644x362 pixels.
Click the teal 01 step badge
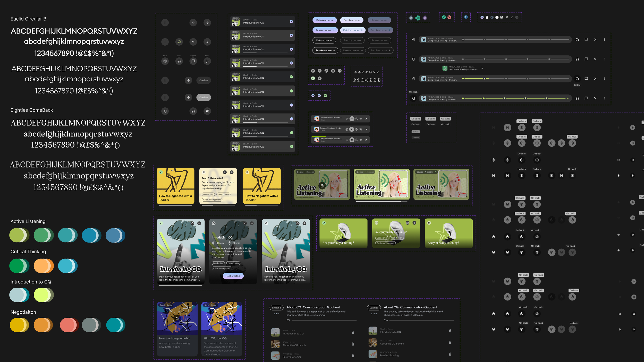pos(418,18)
